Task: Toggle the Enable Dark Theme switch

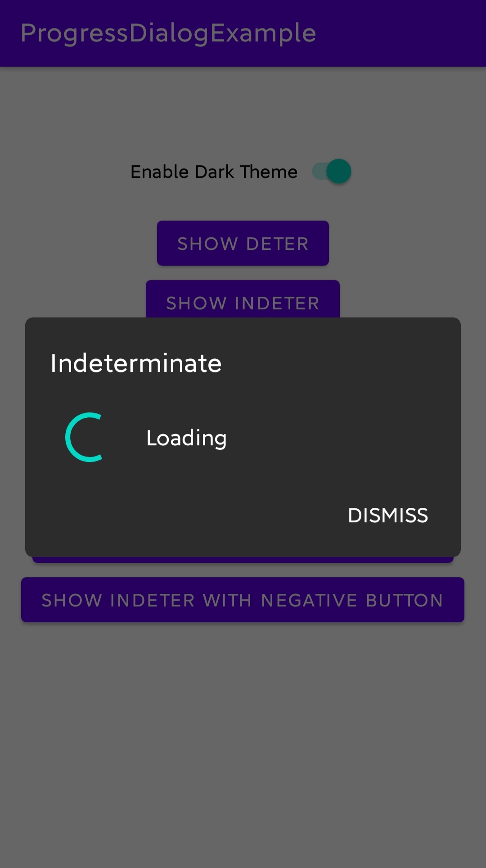Action: (332, 172)
